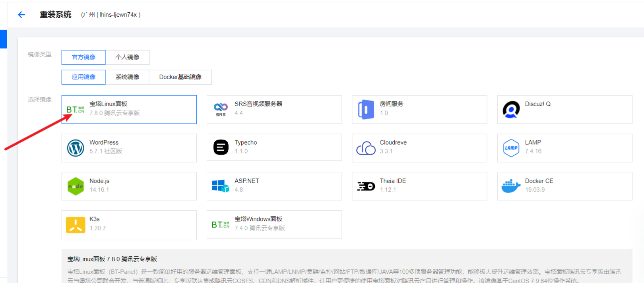Choose the Cloudreve image title
Screen dimensions: 644x283
pyautogui.click(x=393, y=142)
